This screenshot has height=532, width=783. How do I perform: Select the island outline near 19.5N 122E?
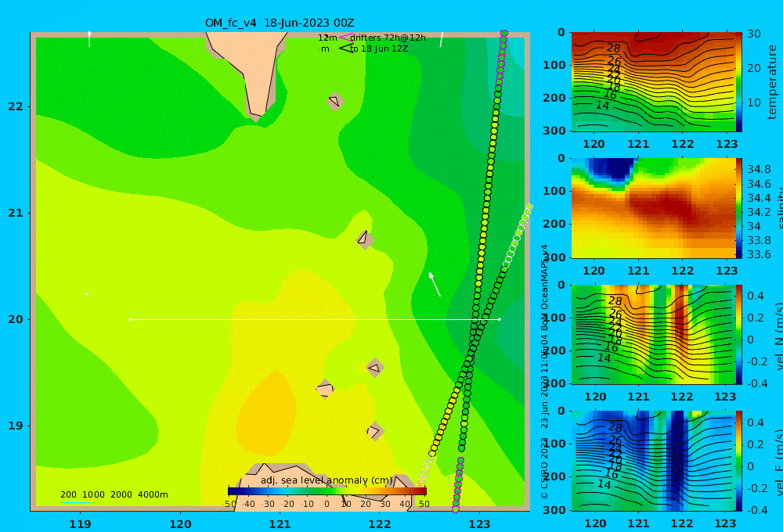pos(375,368)
